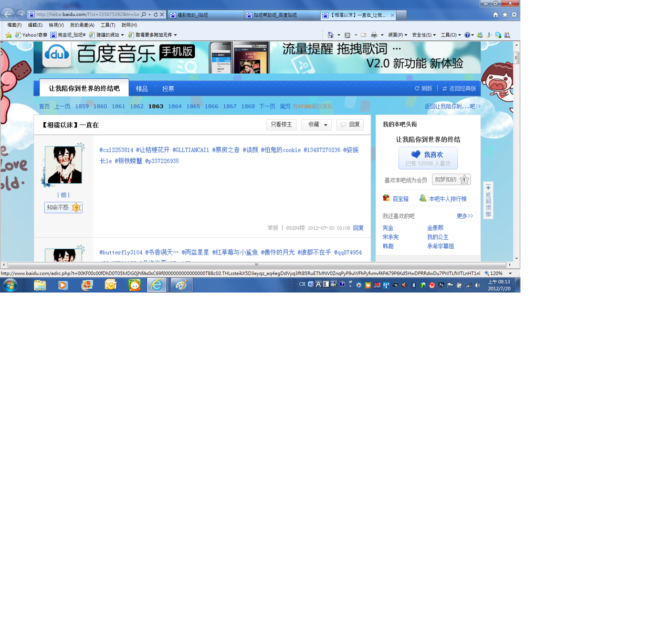
Task: Click the address bar URL field
Action: [87, 15]
